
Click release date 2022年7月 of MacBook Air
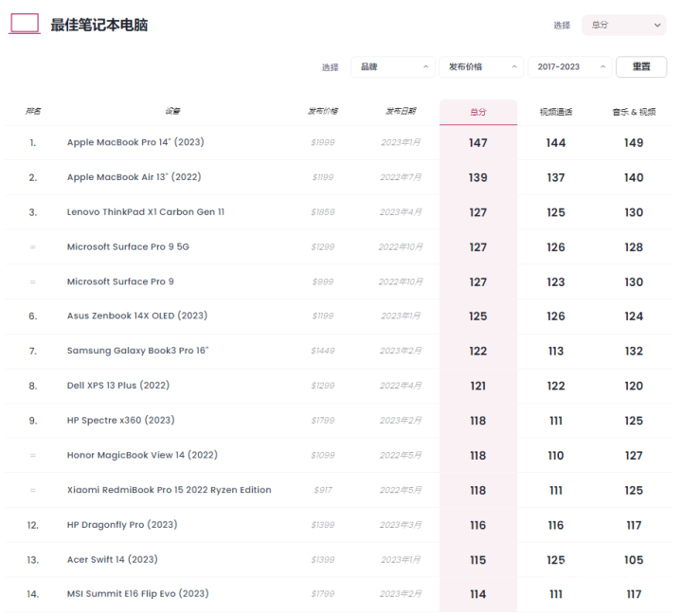401,177
